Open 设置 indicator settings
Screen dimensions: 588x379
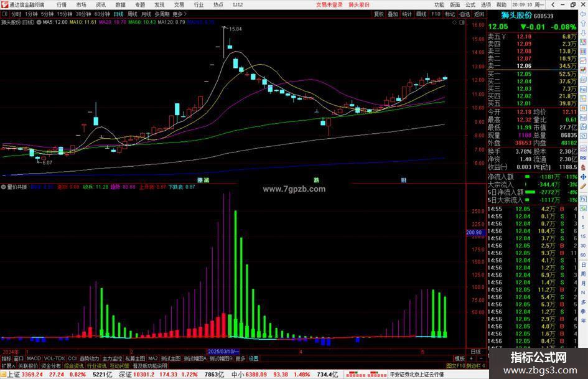pyautogui.click(x=253, y=358)
